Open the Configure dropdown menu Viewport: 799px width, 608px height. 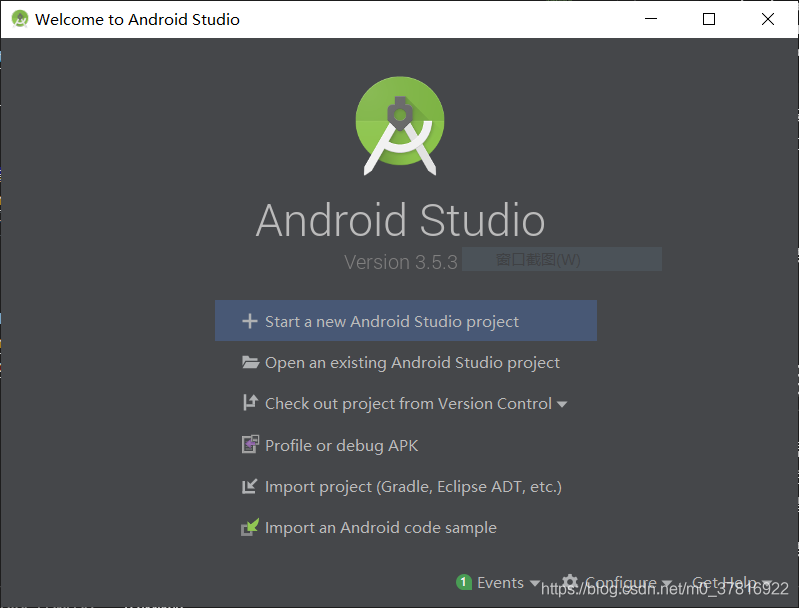pyautogui.click(x=623, y=582)
